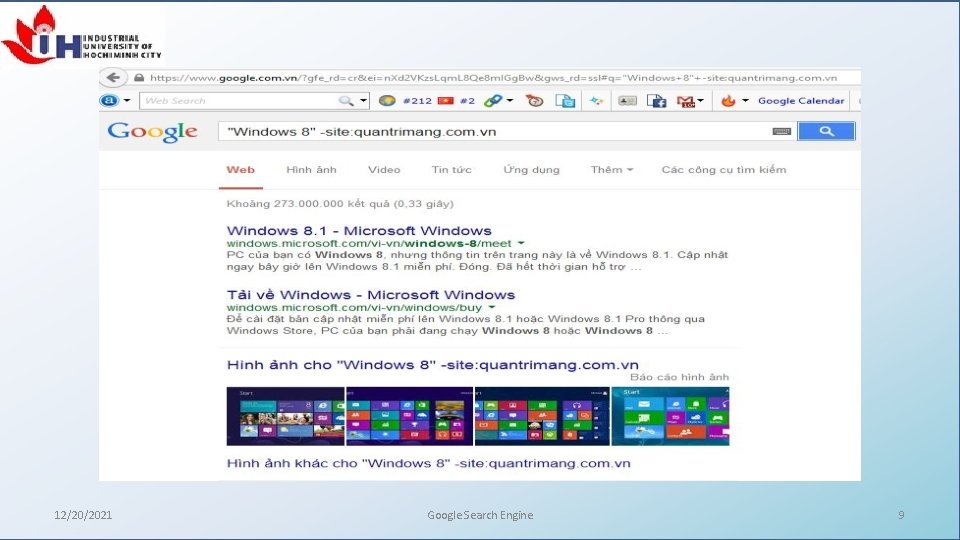Open second Windows 8 tiles thumbnail
The image size is (960, 540).
point(410,416)
